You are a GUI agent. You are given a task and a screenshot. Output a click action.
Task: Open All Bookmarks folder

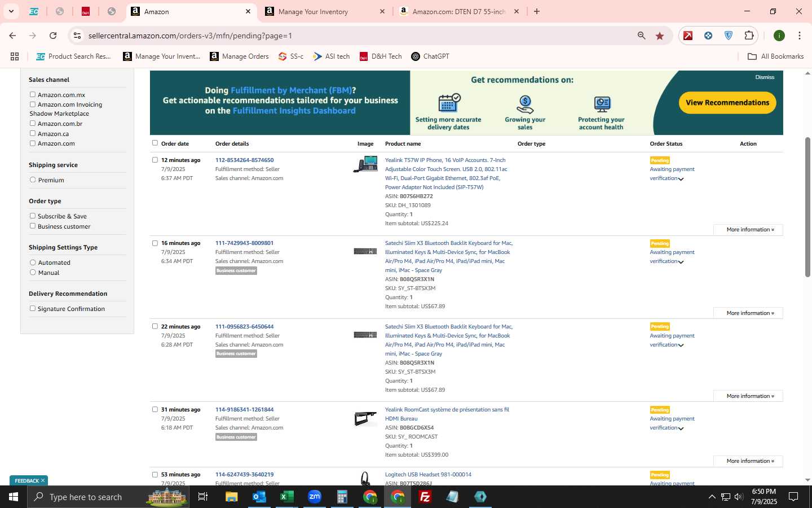tap(775, 56)
